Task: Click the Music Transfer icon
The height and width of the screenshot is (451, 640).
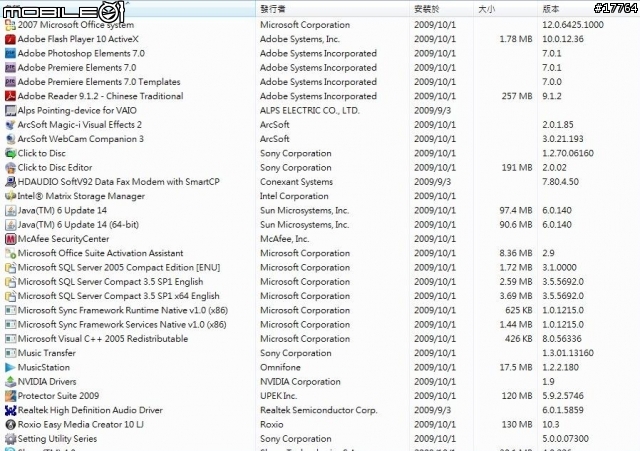Action: point(10,353)
